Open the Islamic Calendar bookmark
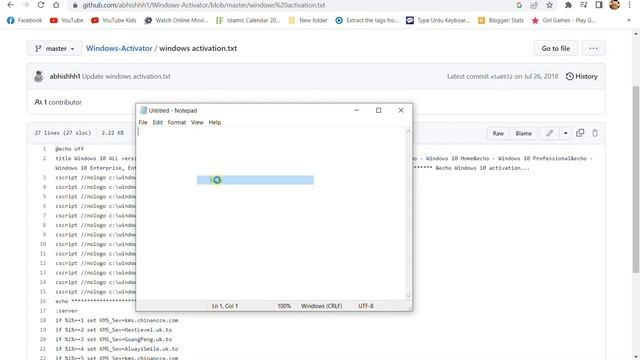The height and width of the screenshot is (360, 640). (x=248, y=20)
